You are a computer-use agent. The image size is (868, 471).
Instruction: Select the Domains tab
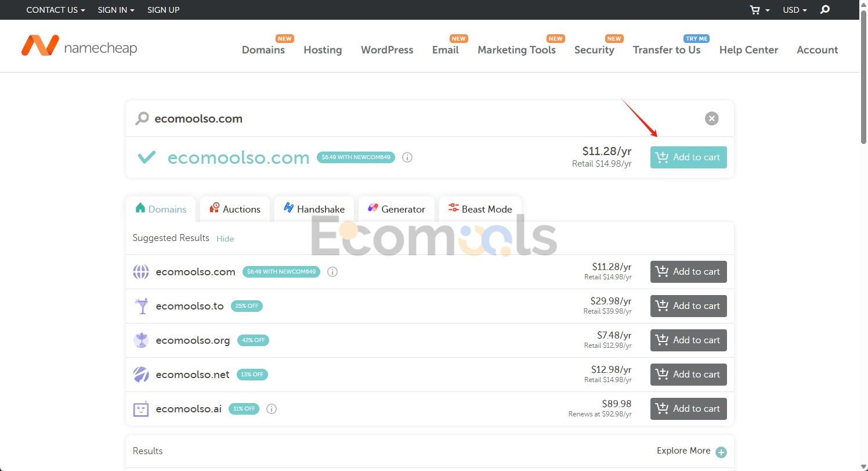tap(161, 209)
